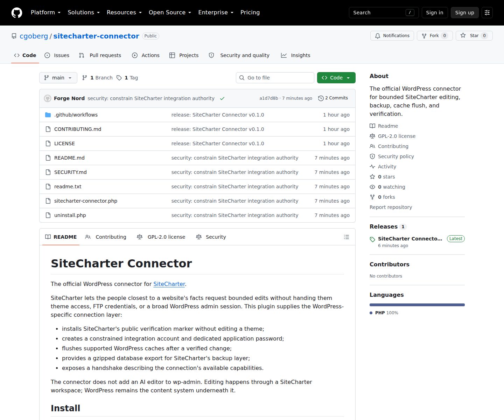The image size is (504, 420).
Task: Open the green Code dropdown button
Action: (336, 78)
